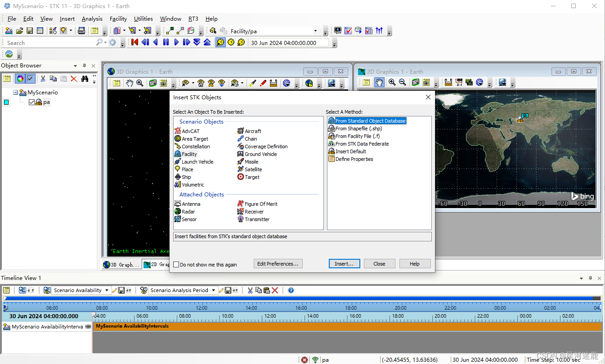Screen dimensions: 605x364
Task: Play animation forward
Action: point(176,42)
